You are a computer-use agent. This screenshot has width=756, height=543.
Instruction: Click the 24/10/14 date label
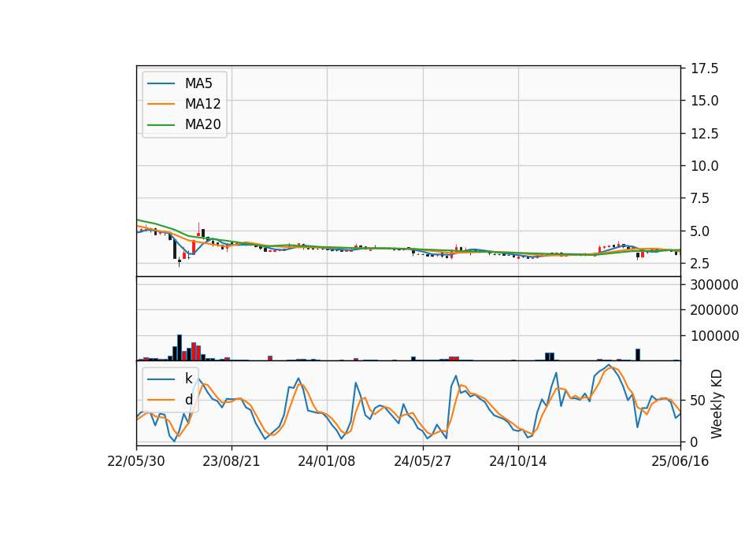pyautogui.click(x=518, y=461)
